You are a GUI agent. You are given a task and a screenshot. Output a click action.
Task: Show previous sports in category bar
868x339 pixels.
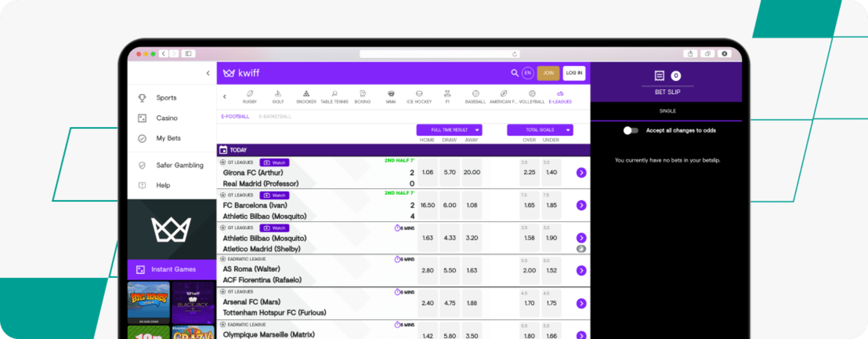225,97
